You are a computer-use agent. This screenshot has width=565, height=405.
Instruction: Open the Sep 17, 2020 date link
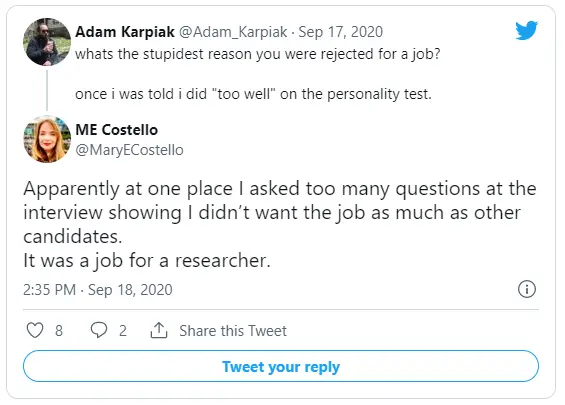(341, 32)
